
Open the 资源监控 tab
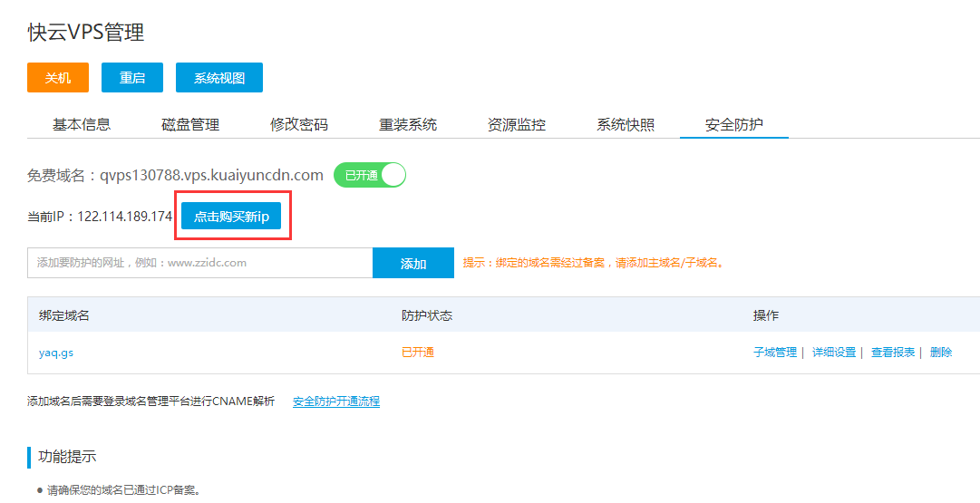point(517,125)
